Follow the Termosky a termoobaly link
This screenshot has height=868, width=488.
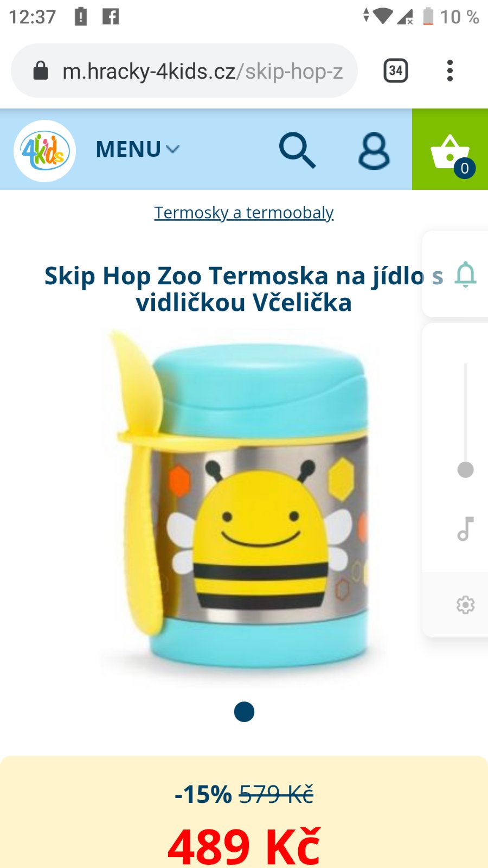coord(244,213)
